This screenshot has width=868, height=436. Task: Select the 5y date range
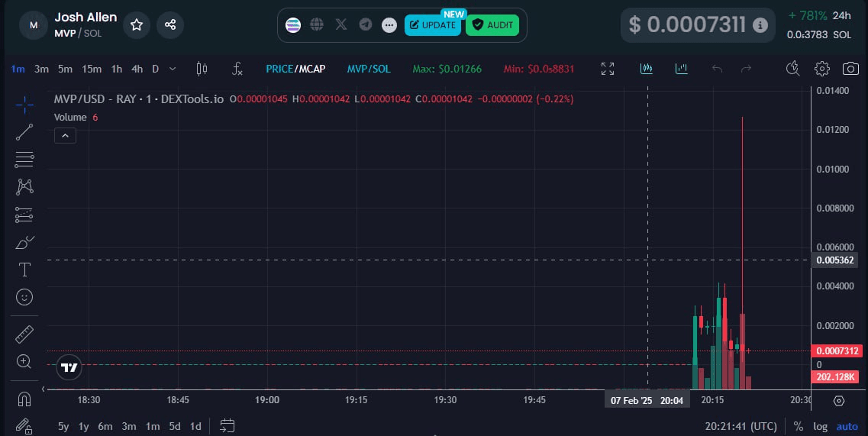[63, 427]
